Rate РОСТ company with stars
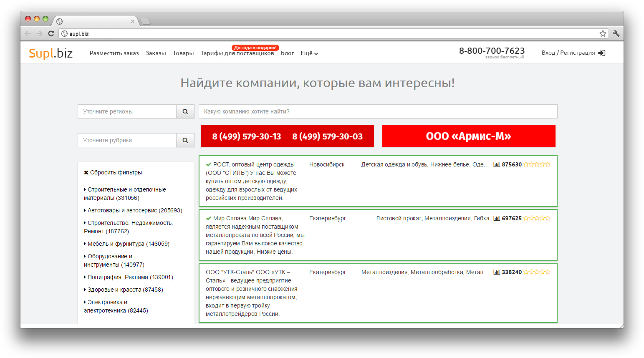644x358 pixels. tap(537, 164)
